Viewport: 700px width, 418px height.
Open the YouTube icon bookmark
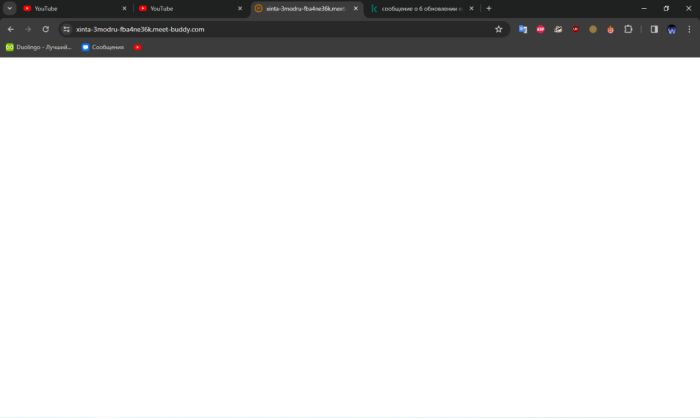138,47
